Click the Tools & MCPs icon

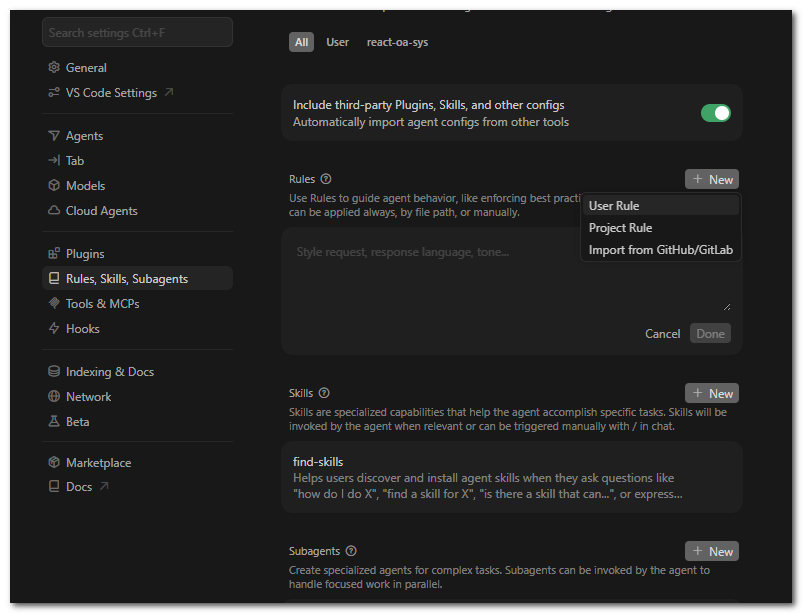[x=54, y=303]
